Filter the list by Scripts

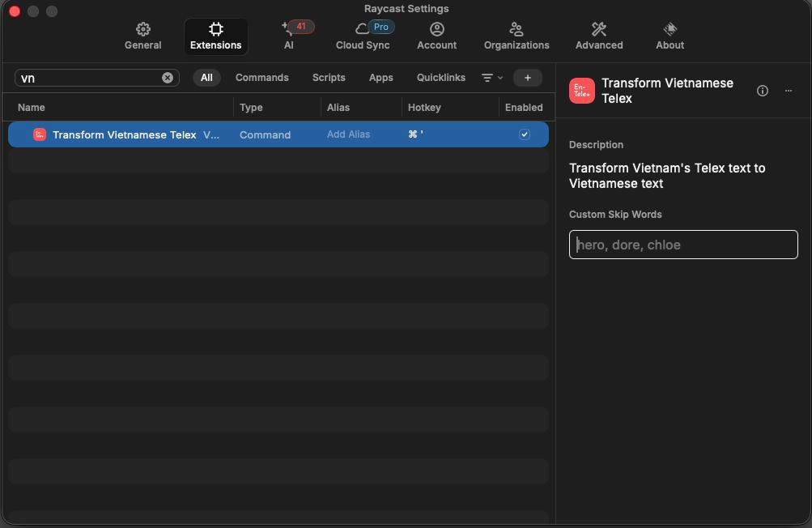coord(329,78)
